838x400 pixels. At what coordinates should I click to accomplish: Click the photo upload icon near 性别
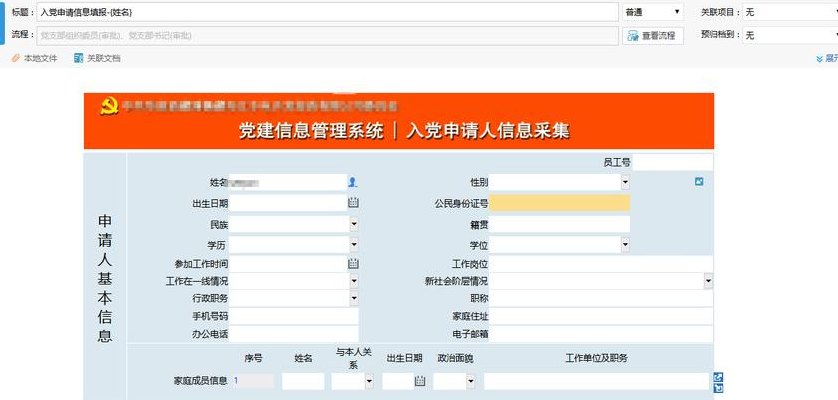click(x=699, y=182)
